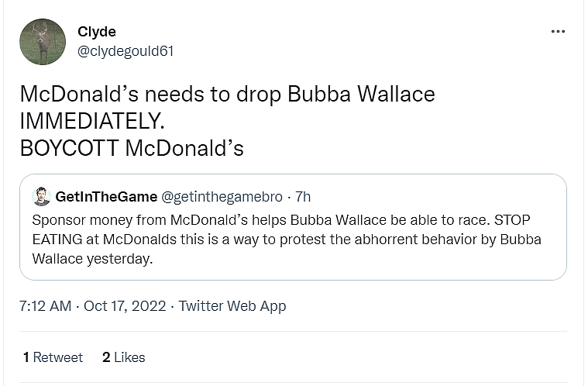Open Clyde's deer profile picture

[43, 41]
